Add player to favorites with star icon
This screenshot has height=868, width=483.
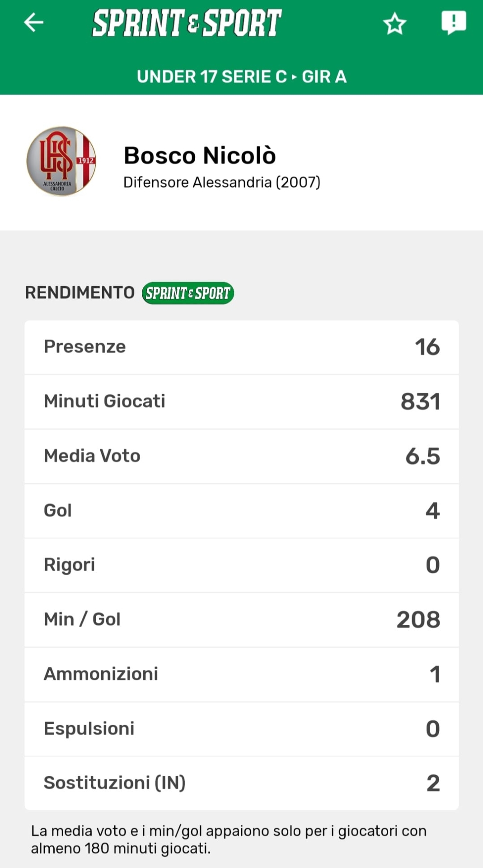[394, 24]
